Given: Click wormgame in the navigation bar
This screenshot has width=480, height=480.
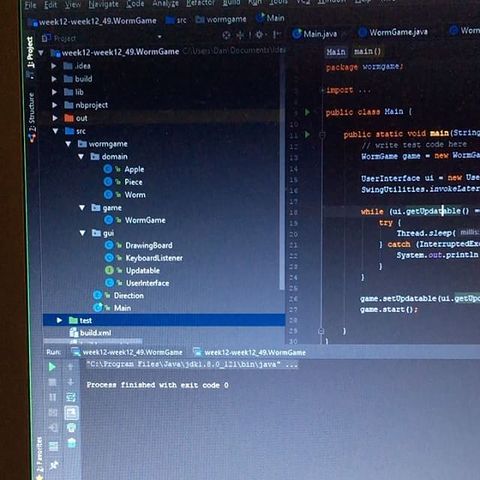Looking at the screenshot, I should pos(221,20).
